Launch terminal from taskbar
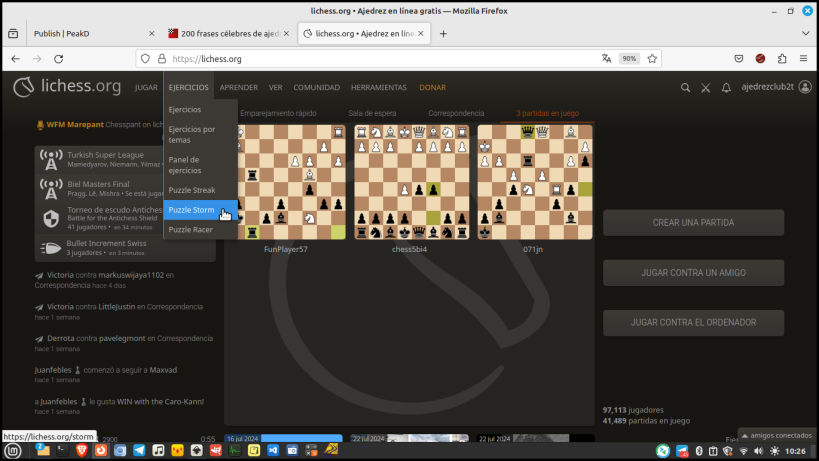The width and height of the screenshot is (819, 461). click(62, 450)
